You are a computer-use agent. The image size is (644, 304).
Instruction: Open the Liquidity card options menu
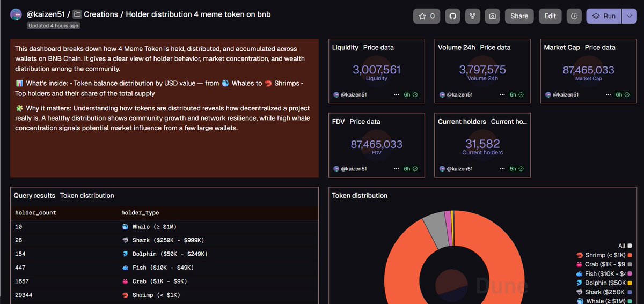(x=397, y=94)
